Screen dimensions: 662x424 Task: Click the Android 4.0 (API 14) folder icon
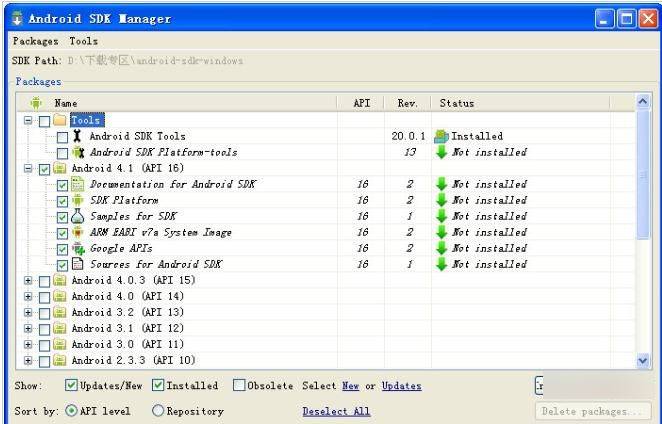coord(60,296)
